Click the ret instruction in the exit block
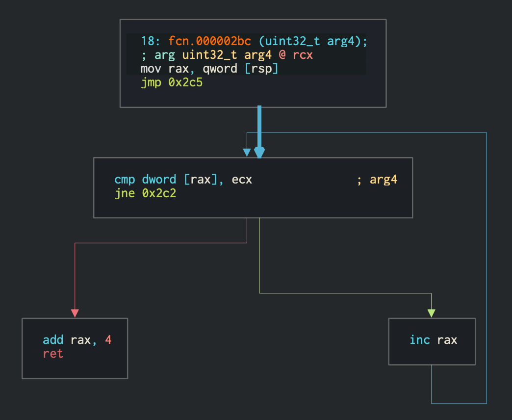Screen dimensions: 512x420 [x=52, y=353]
